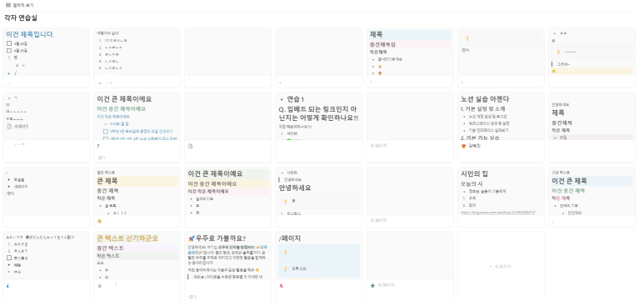Image resolution: width=644 pixels, height=301 pixels.
Task: Expand the 새페이지 toggle
Action: 9,186
